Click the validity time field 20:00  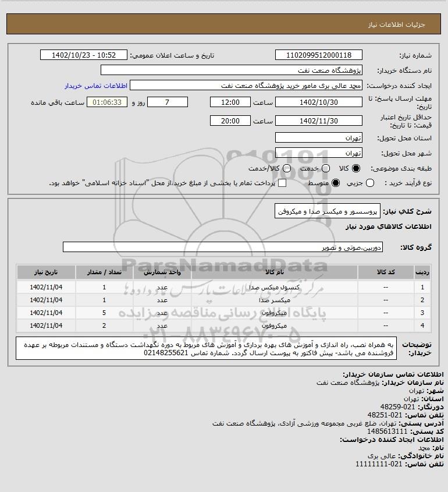coord(230,121)
